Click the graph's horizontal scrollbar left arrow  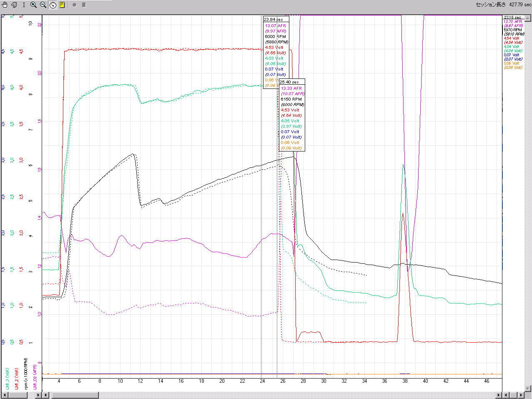coord(46,395)
